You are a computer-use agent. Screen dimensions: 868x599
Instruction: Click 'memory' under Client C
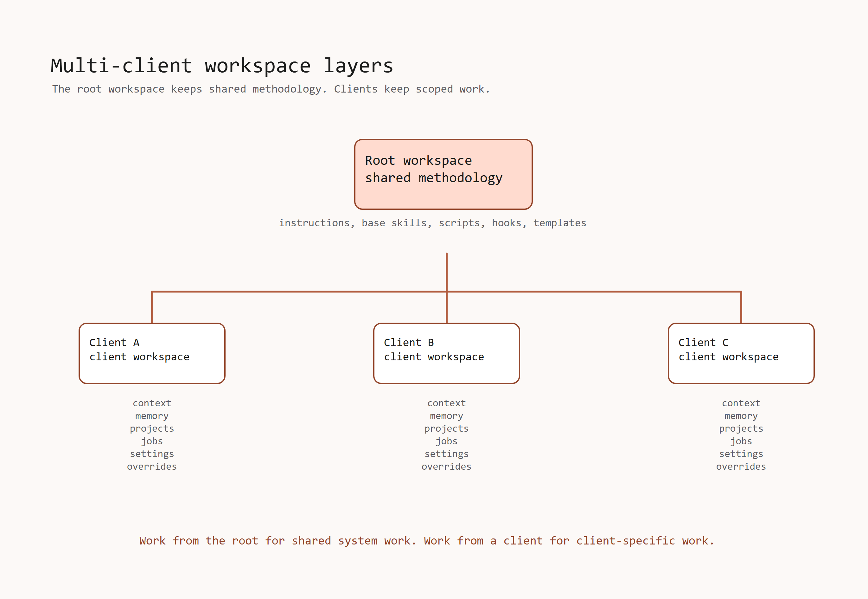741,416
